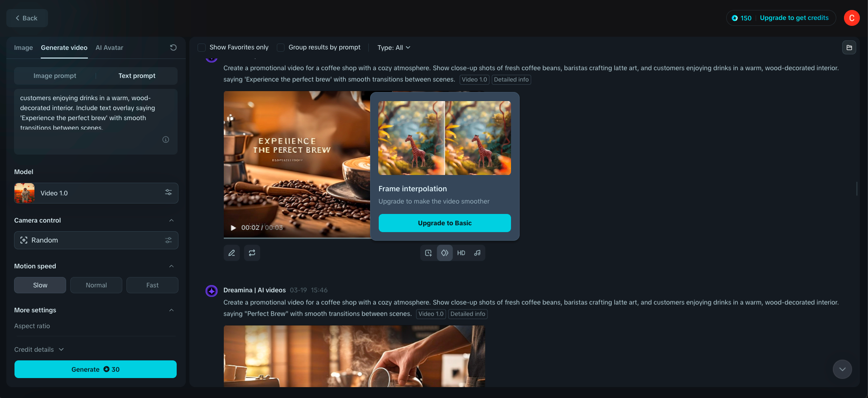The image size is (868, 398).
Task: Click the giraffe frame interpolation preview image
Action: (x=445, y=138)
